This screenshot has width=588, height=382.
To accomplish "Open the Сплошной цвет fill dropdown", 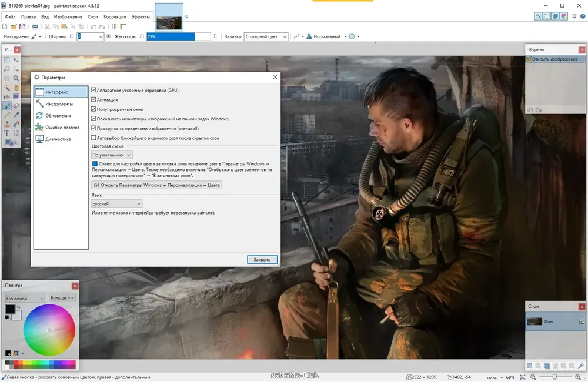I will (266, 36).
